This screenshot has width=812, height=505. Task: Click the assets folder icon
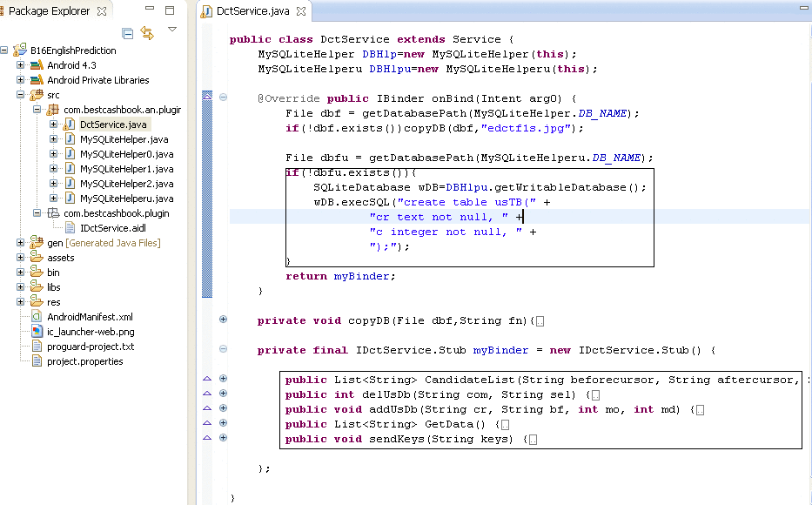tap(37, 257)
